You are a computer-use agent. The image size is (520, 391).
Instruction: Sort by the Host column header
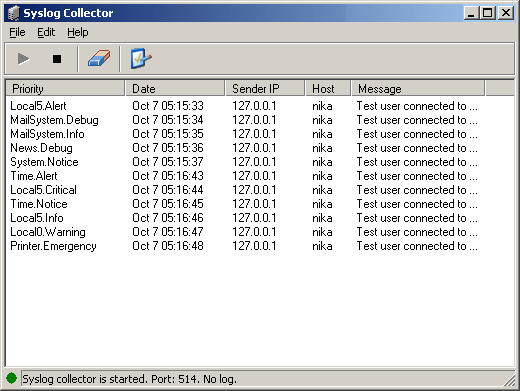[x=328, y=89]
